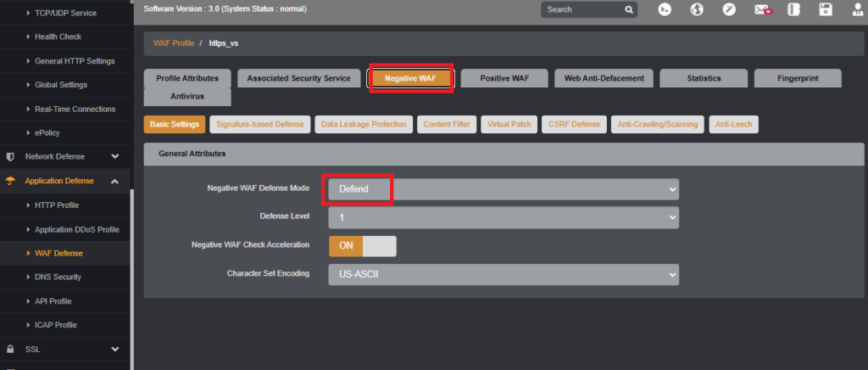
Task: Click into the Search field
Action: [583, 9]
